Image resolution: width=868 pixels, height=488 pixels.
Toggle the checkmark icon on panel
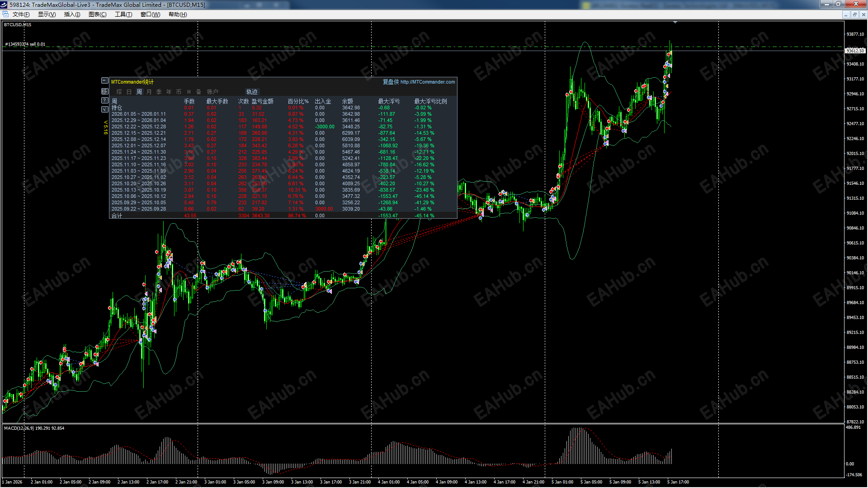pos(104,109)
